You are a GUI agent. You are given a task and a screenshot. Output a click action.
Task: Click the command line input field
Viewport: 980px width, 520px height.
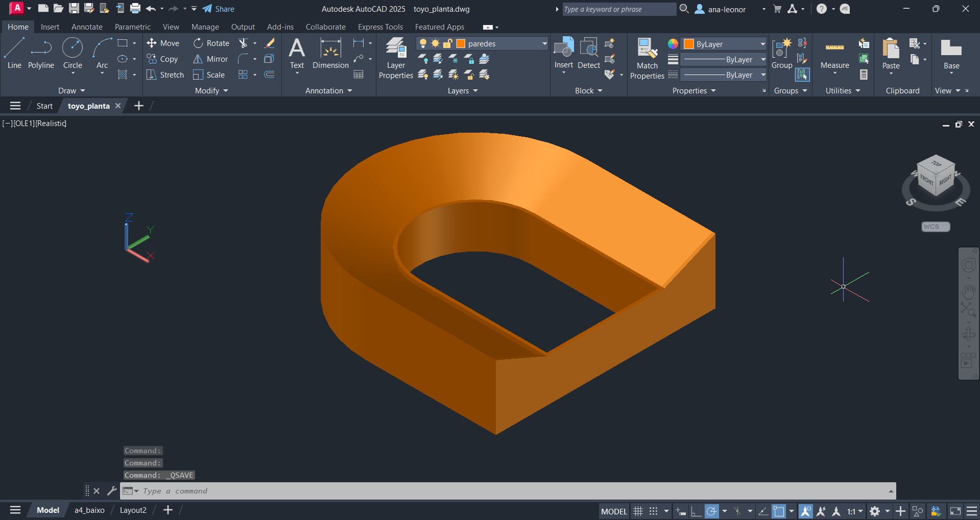click(508, 491)
